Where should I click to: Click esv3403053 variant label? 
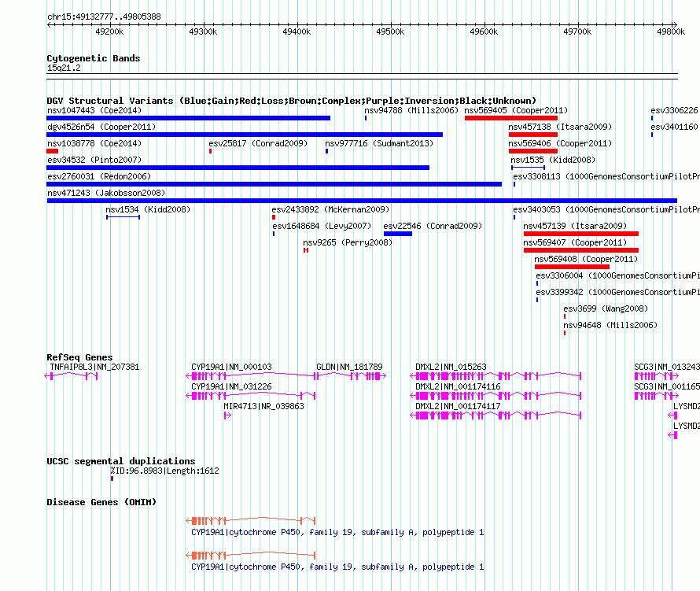coord(606,209)
